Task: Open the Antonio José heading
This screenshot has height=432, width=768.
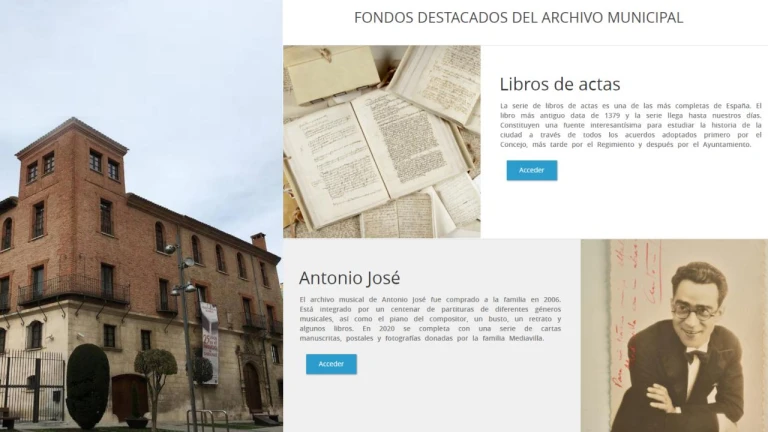Action: coord(349,278)
